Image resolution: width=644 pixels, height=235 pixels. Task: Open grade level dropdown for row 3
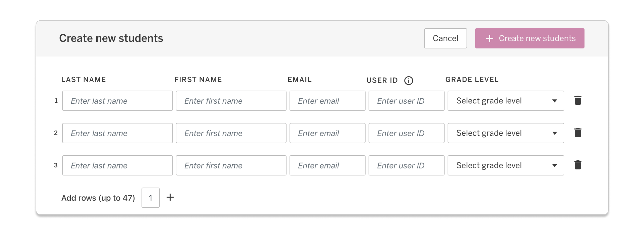[506, 165]
